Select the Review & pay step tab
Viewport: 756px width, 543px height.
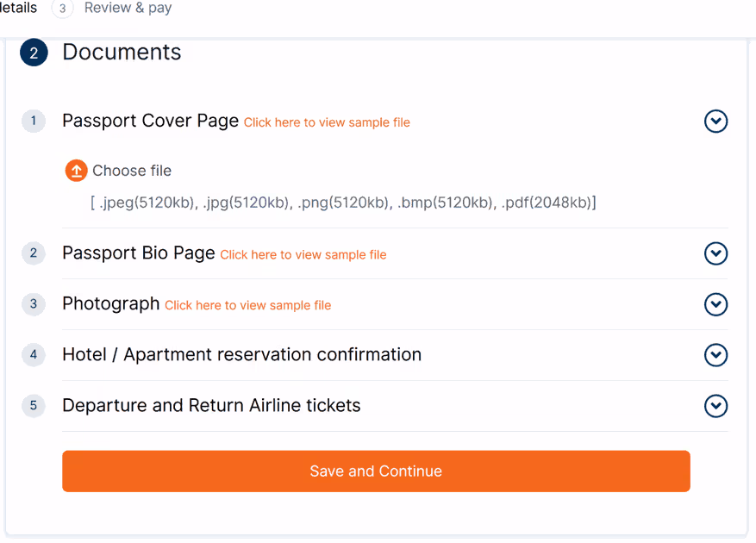(128, 8)
